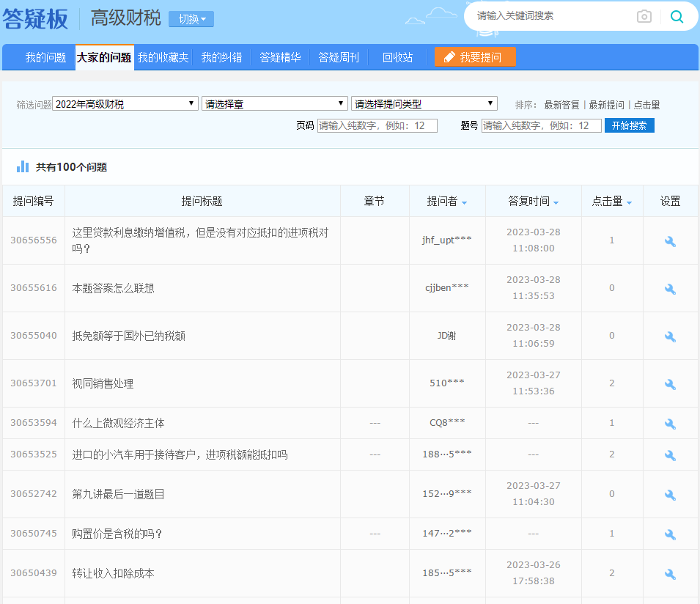Open the 2022年高级财税 course dropdown
The image size is (700, 604).
pyautogui.click(x=125, y=104)
